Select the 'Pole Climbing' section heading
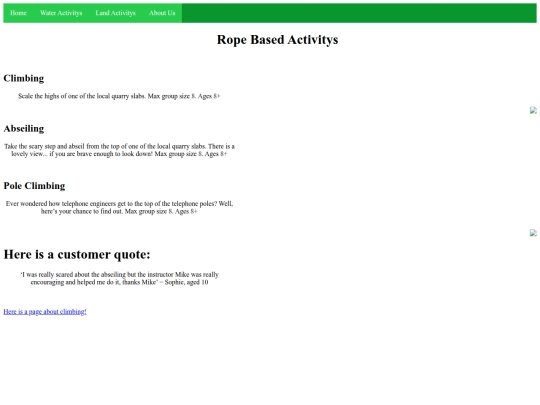The image size is (540, 405). pyautogui.click(x=34, y=186)
